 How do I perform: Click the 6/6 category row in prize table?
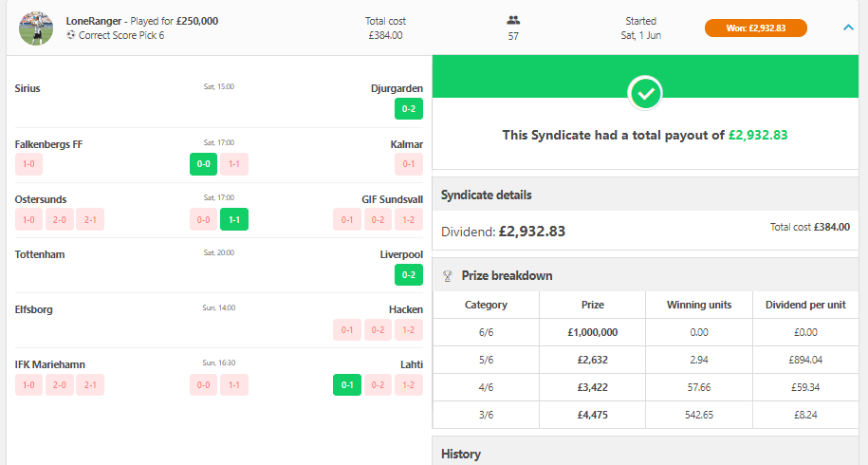point(486,332)
